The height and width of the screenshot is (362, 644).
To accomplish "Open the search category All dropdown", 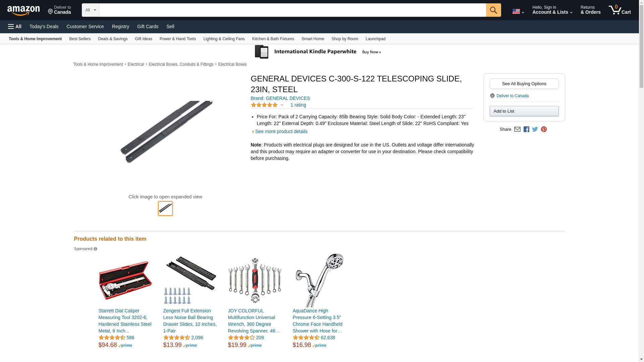I will click(91, 10).
